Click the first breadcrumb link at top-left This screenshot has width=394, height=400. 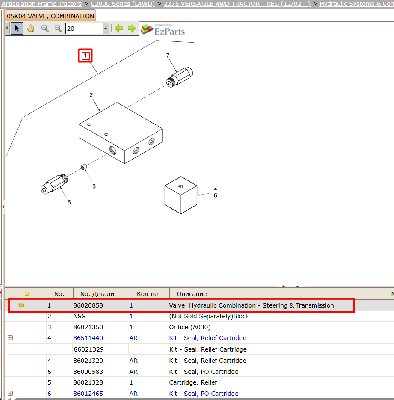click(41, 4)
